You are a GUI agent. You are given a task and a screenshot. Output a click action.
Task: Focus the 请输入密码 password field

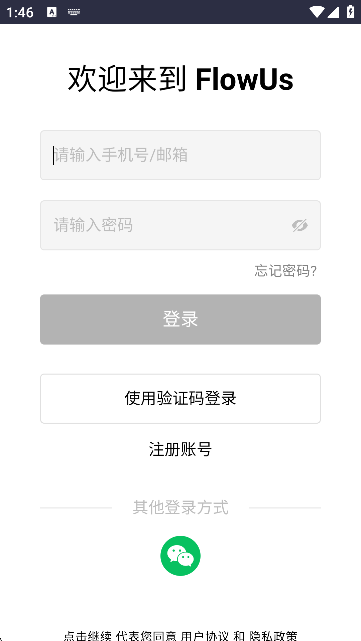[x=180, y=225]
